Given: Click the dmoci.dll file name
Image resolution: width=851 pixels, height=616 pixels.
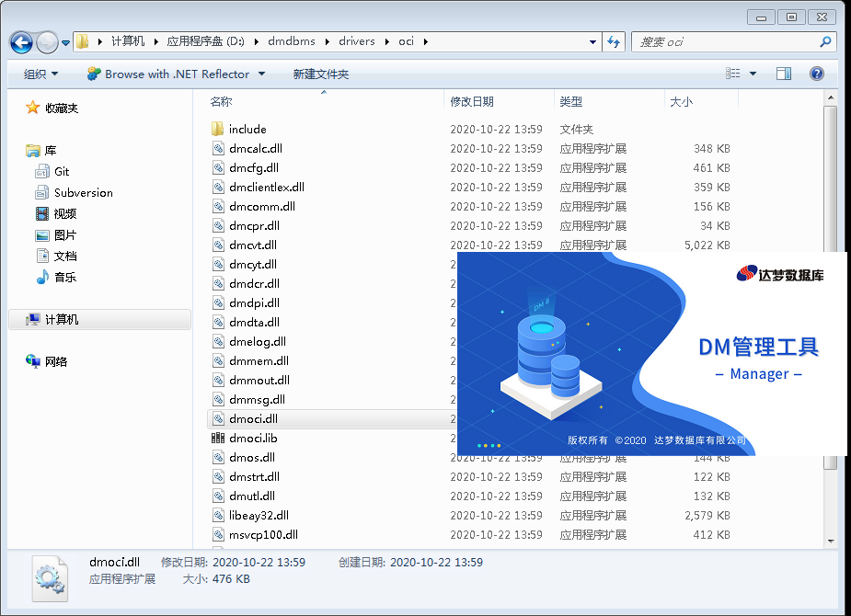Looking at the screenshot, I should point(253,418).
